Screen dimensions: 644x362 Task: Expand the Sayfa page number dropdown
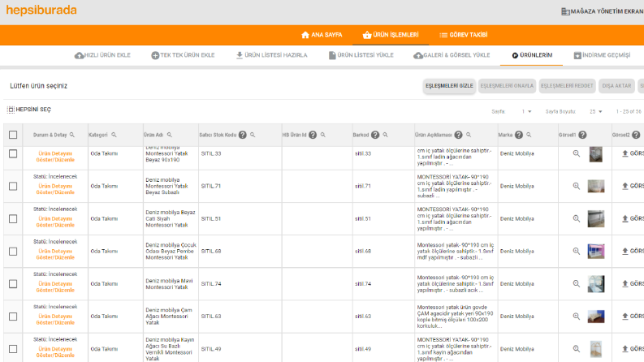(526, 112)
